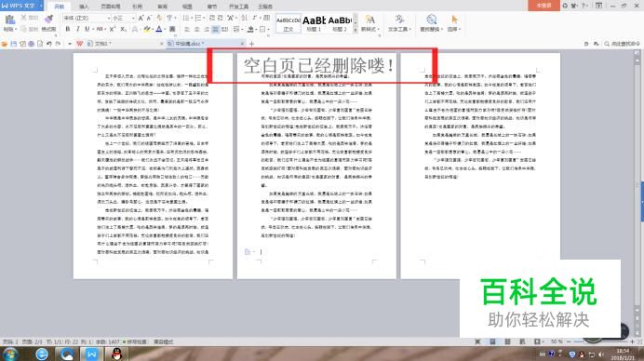Click the Undo arrow icon
This screenshot has width=644, height=361.
(49, 44)
